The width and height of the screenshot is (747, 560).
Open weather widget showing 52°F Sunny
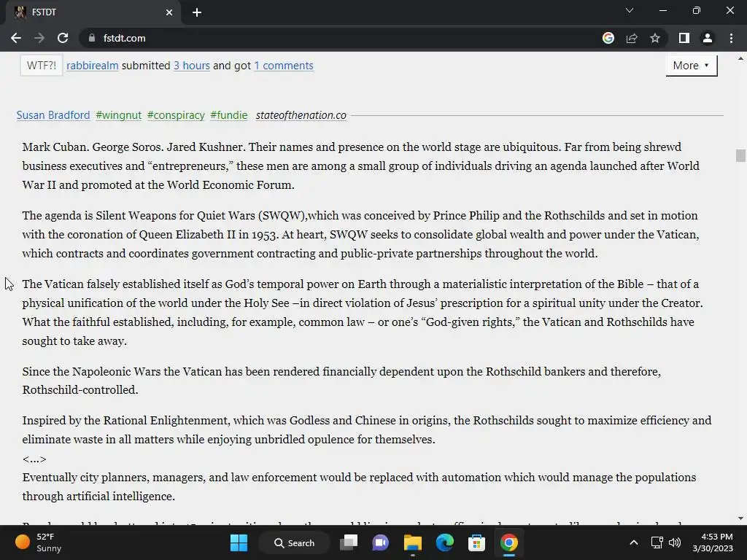38,542
